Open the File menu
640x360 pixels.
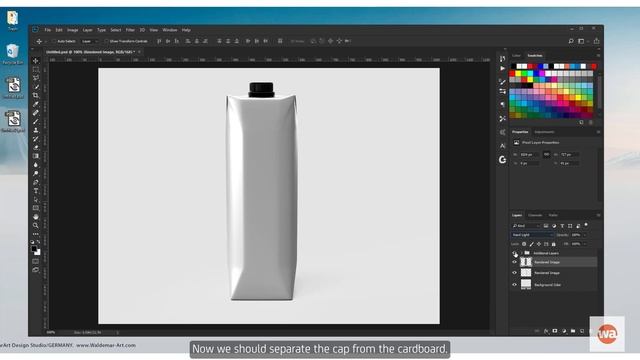click(x=48, y=30)
